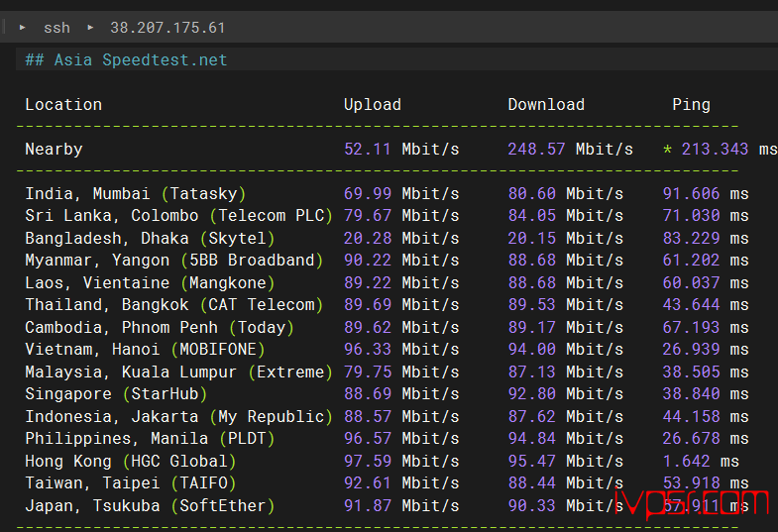Image resolution: width=778 pixels, height=532 pixels.
Task: Select download value 87.13
Action: pyautogui.click(x=532, y=372)
